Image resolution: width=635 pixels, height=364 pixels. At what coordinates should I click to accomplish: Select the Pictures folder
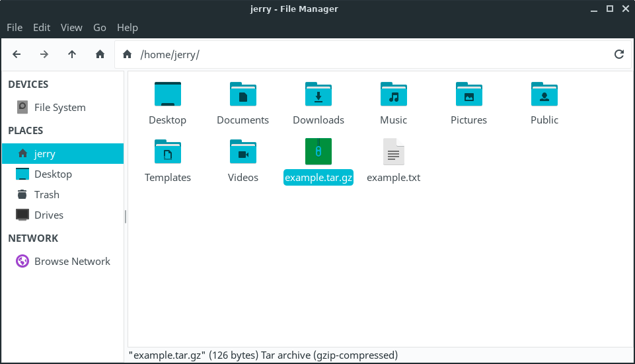pos(468,95)
